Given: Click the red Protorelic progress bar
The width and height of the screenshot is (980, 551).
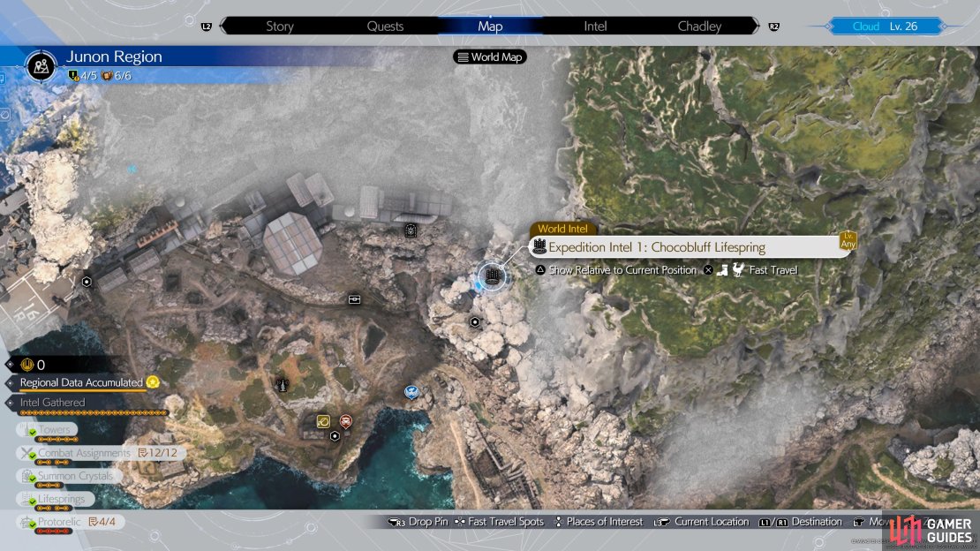Looking at the screenshot, I should (54, 532).
